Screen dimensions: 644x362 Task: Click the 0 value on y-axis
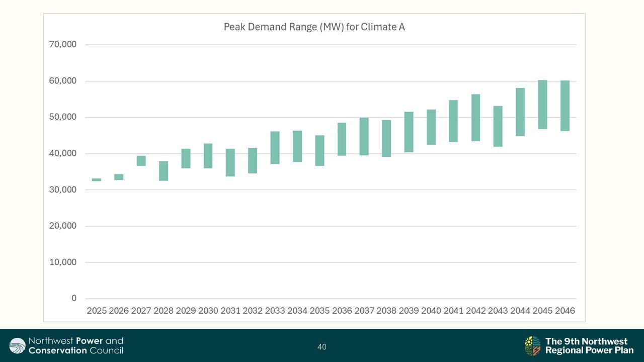pyautogui.click(x=74, y=299)
